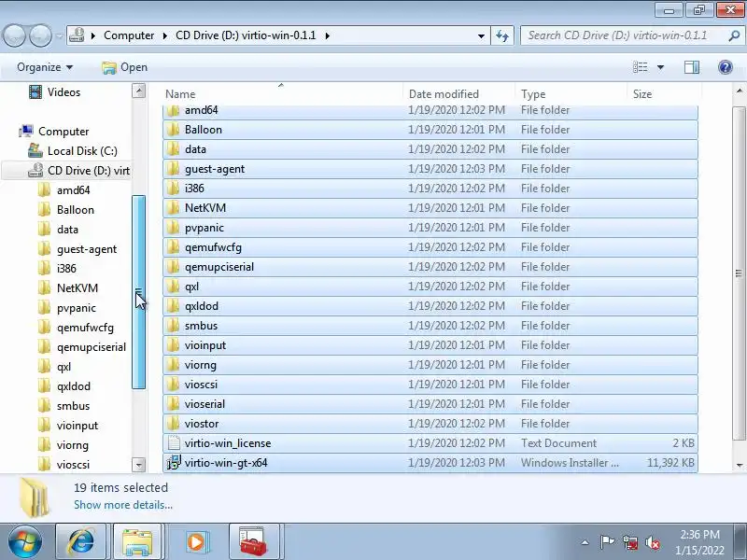Select virtio-win-gt-x64 installer icon
The image size is (747, 560).
pyautogui.click(x=174, y=462)
